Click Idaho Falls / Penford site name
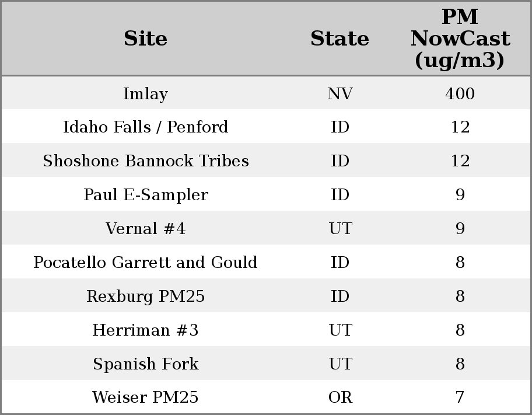The width and height of the screenshot is (532, 415). [x=145, y=127]
